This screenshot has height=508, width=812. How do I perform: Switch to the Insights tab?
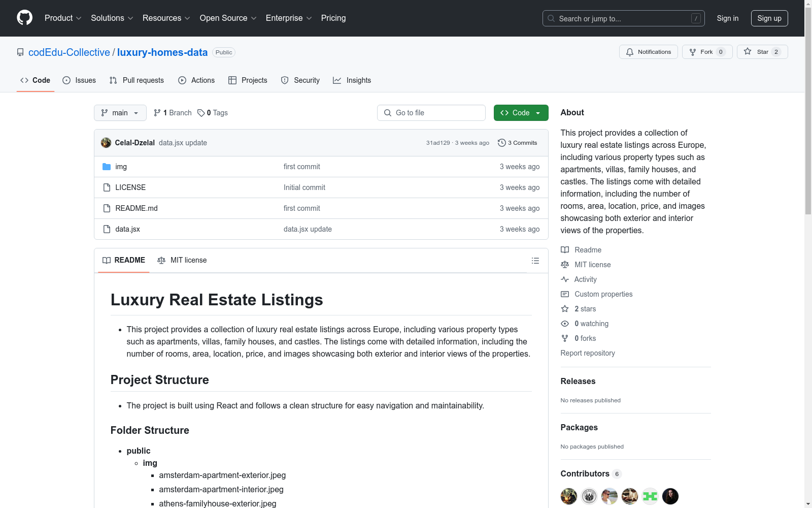[x=352, y=80]
